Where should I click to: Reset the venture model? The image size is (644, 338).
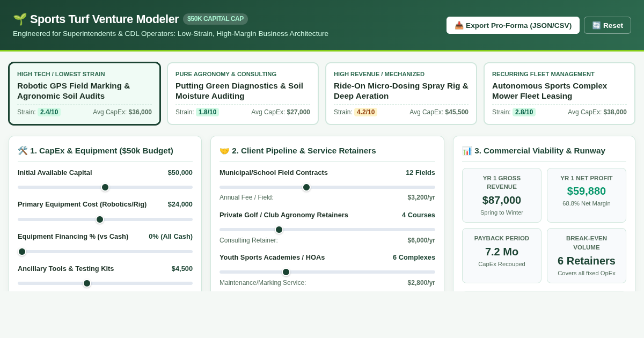(608, 25)
